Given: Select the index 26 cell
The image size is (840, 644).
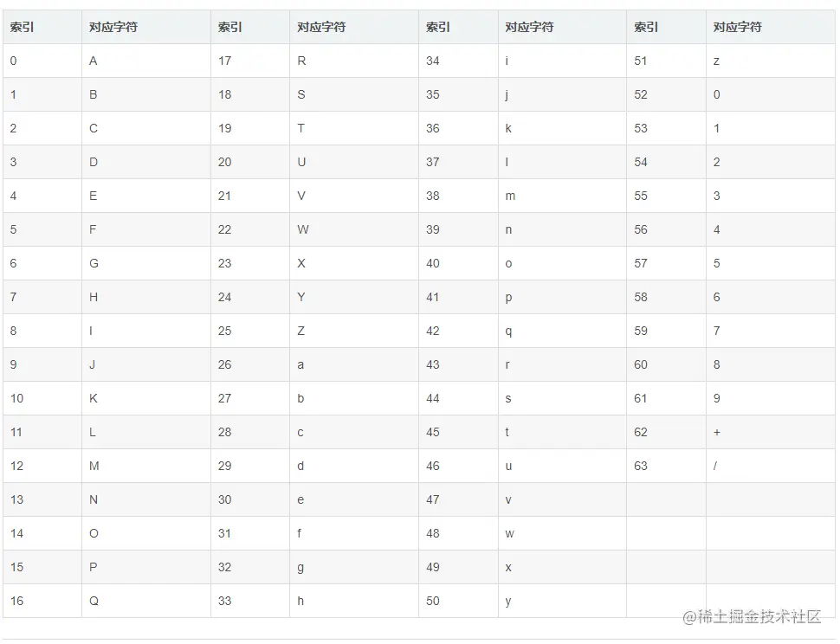Looking at the screenshot, I should point(250,364).
